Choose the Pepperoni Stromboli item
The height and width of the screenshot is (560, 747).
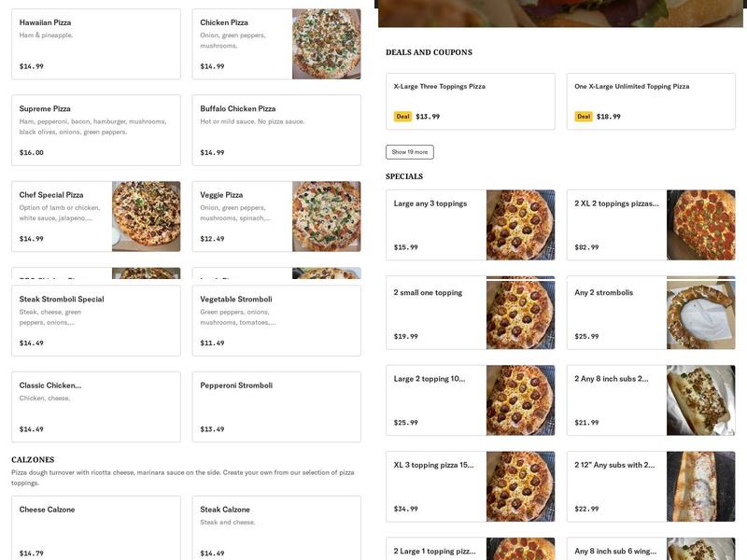275,407
